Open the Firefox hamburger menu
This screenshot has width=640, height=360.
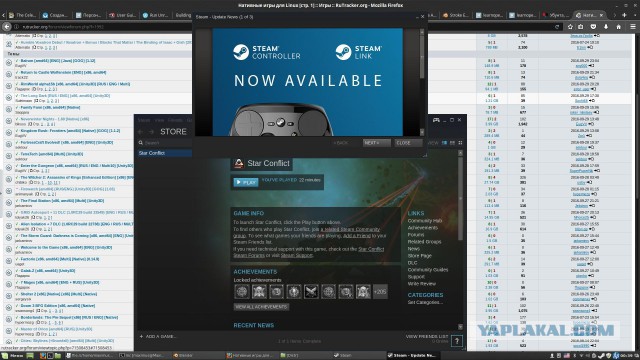click(x=633, y=27)
